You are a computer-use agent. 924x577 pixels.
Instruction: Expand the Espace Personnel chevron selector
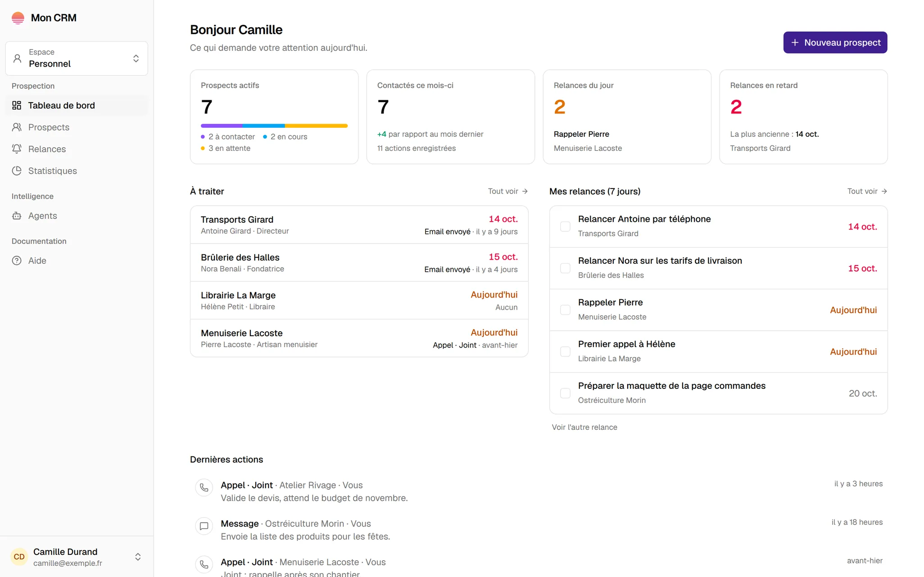tap(136, 59)
